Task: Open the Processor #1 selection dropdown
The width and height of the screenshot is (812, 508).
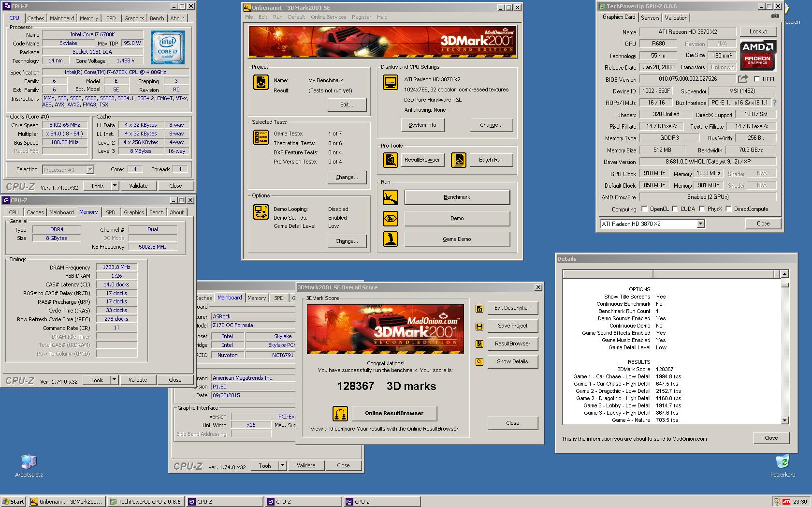Action: click(90, 170)
